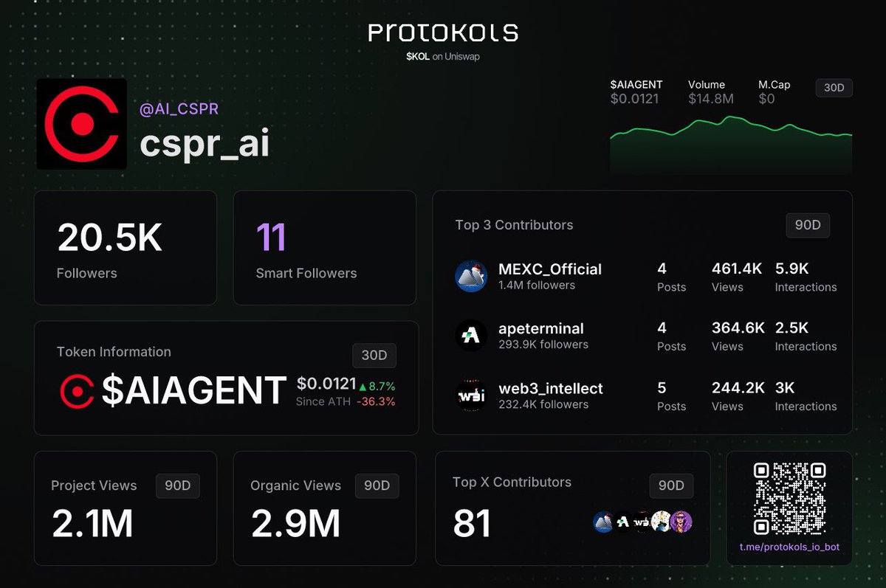Click the 81 Top X Contributors number
Viewport: 886px width, 588px height.
pos(472,524)
